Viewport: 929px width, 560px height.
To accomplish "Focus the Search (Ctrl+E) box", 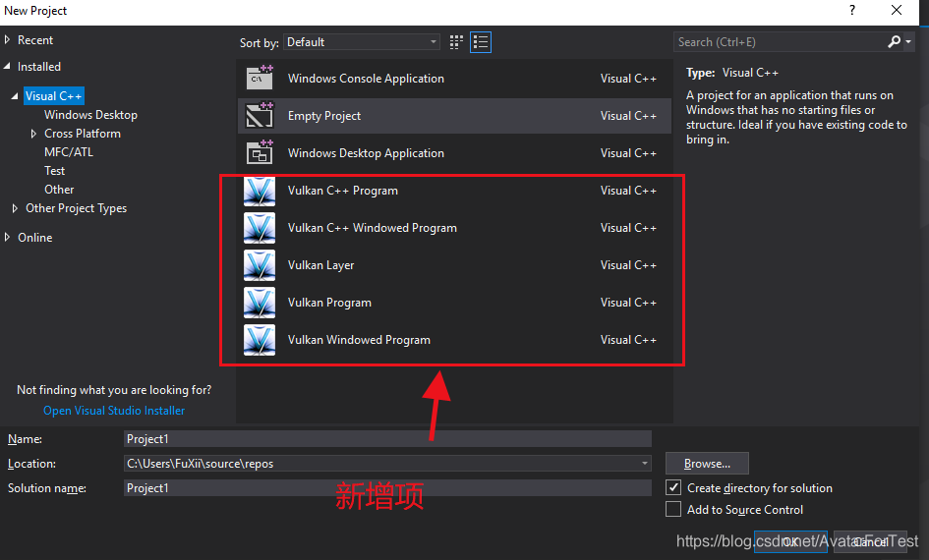I will point(780,42).
